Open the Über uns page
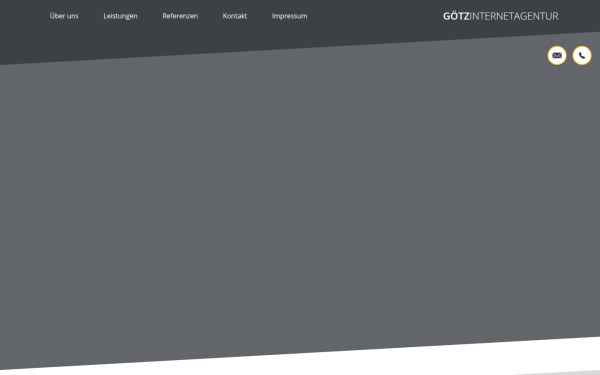This screenshot has width=600, height=375. click(x=64, y=16)
